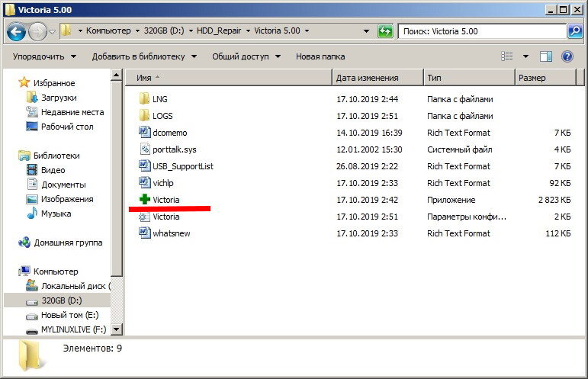Click '2 823 КБ' size of Victoria application
This screenshot has height=379, width=588.
(x=554, y=200)
